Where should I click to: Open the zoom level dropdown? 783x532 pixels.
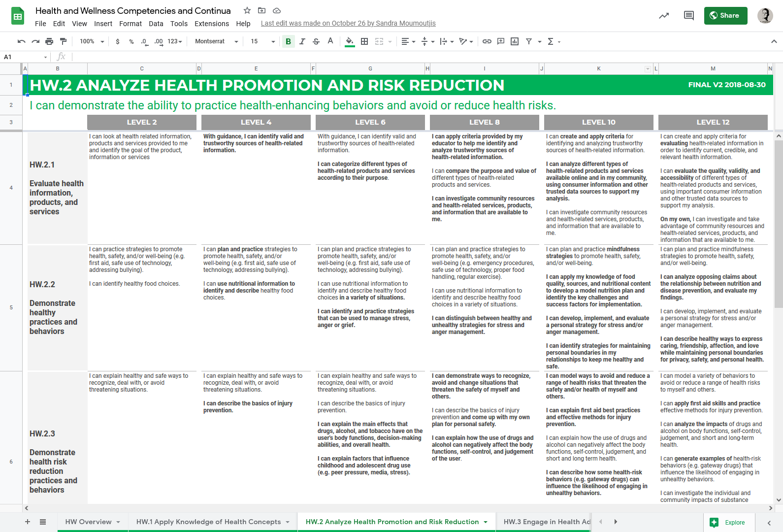[92, 41]
